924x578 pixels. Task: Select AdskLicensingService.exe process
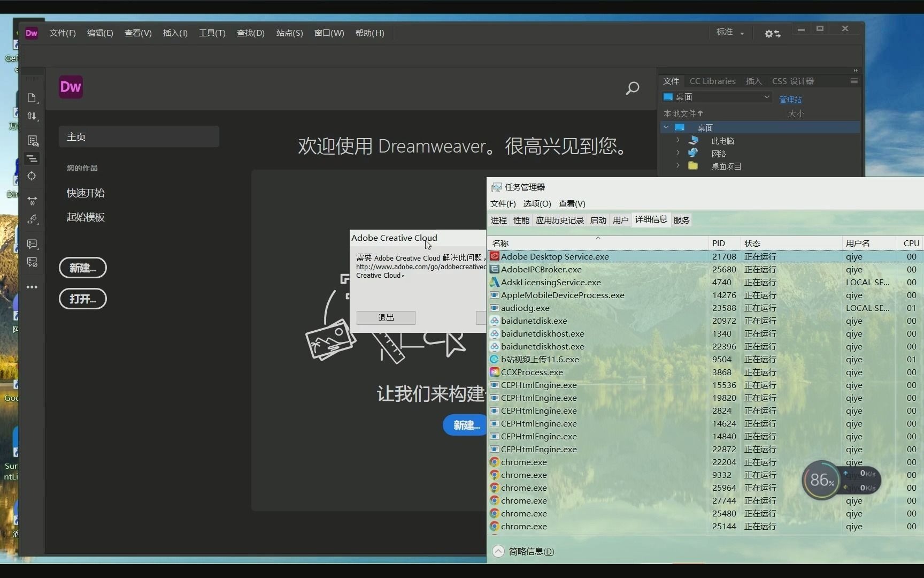click(x=705, y=282)
